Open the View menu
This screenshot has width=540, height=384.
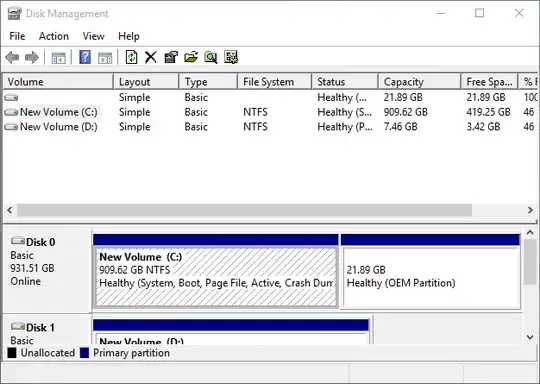[93, 36]
